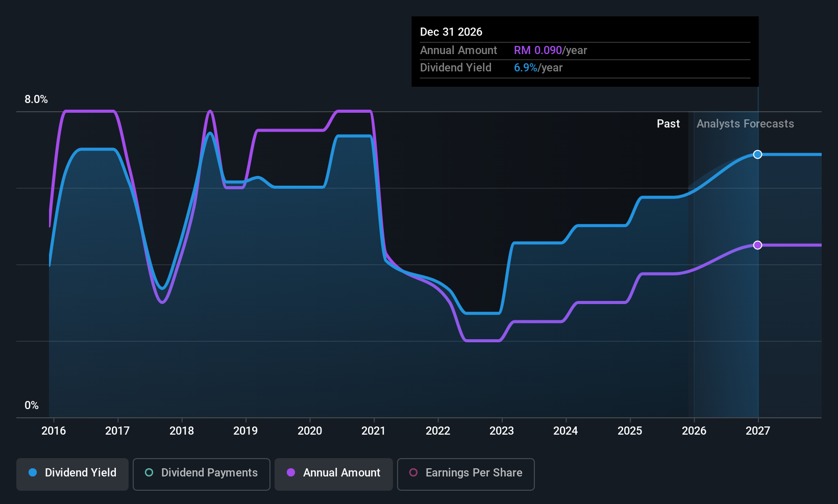Click the RM 0.090/year value in the tooltip

point(550,51)
